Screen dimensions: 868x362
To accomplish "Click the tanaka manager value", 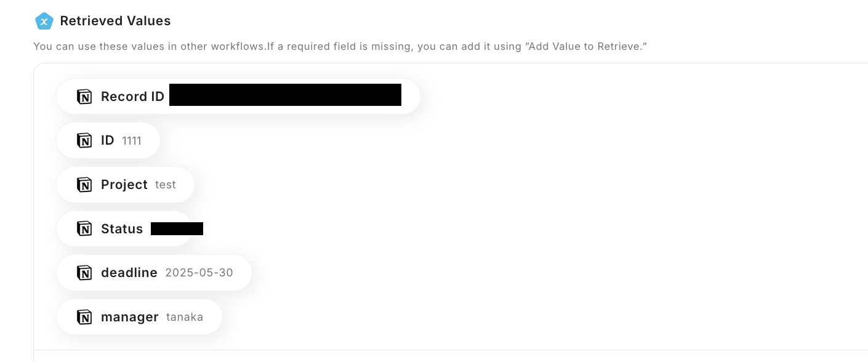I will (x=185, y=317).
